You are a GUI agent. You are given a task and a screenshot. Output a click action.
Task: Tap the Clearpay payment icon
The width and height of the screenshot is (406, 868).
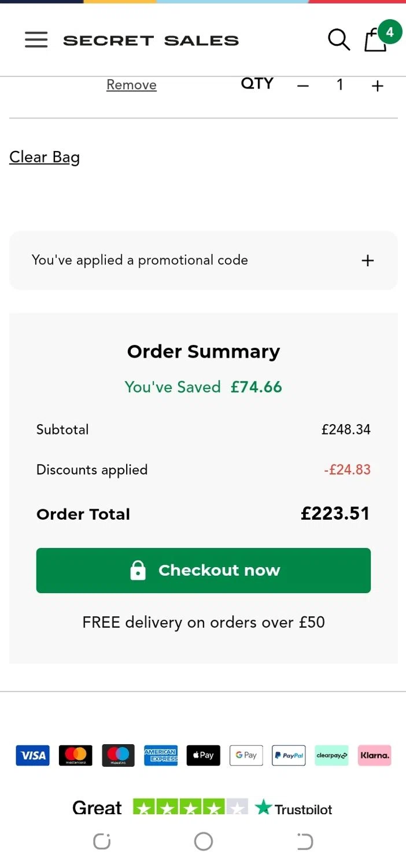[331, 755]
